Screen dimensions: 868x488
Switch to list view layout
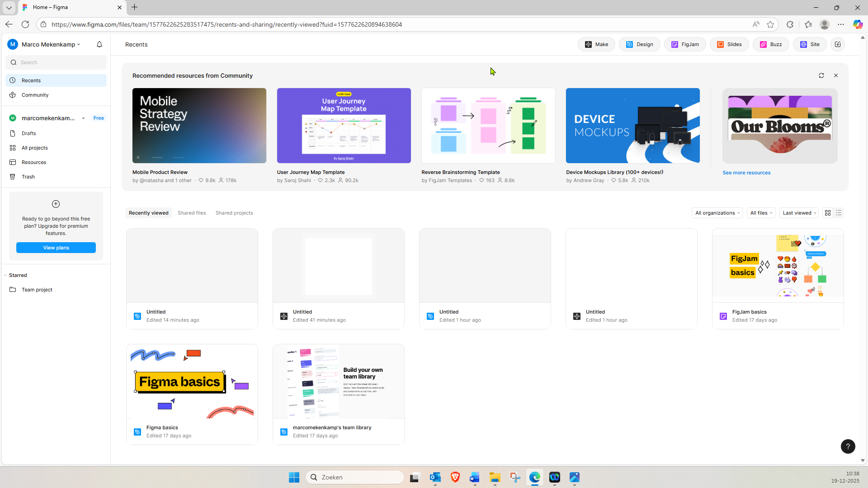point(839,213)
